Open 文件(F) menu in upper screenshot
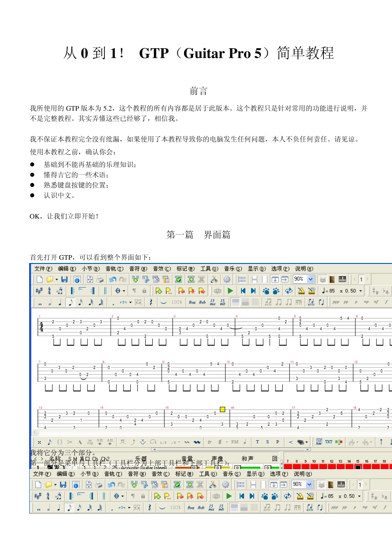 43,268
